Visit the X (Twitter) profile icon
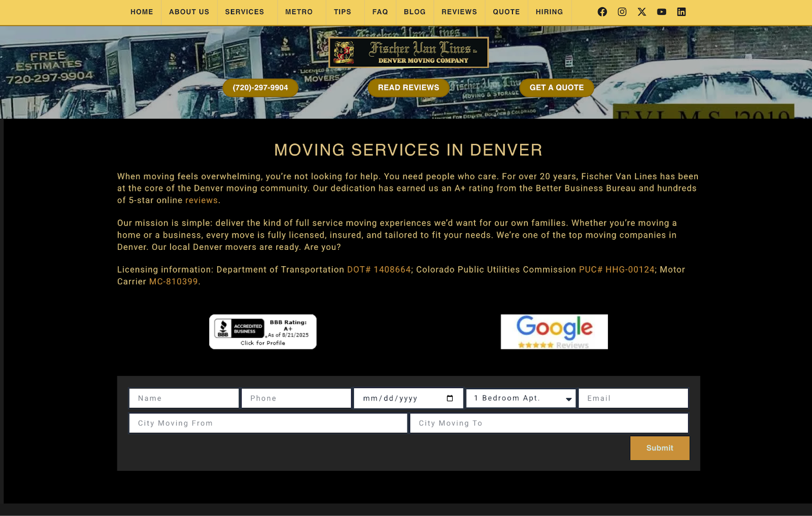This screenshot has width=812, height=516. (x=641, y=12)
